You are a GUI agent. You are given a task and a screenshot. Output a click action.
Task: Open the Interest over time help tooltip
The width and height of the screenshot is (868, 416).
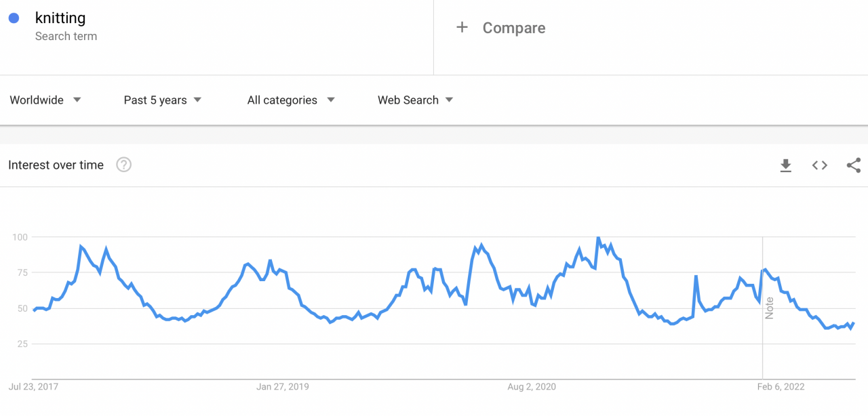[123, 165]
